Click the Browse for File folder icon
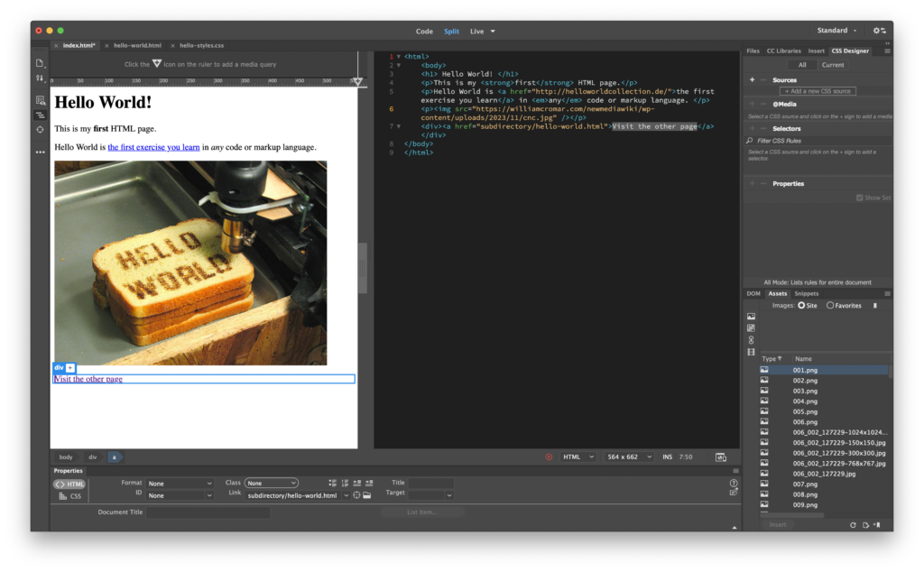The image size is (924, 572). 367,495
